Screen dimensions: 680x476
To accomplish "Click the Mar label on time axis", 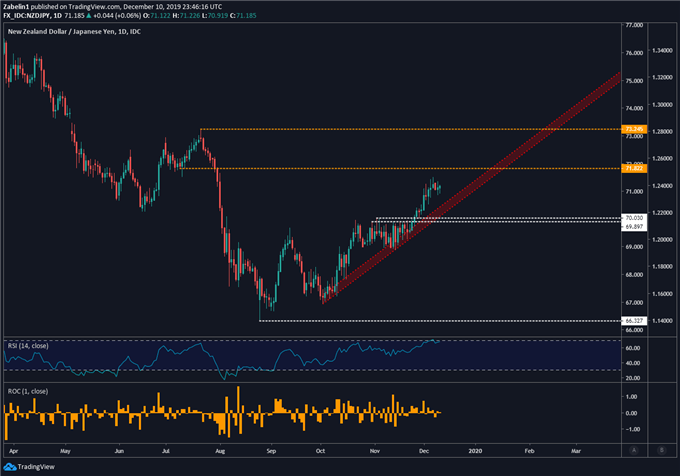I will click(576, 451).
